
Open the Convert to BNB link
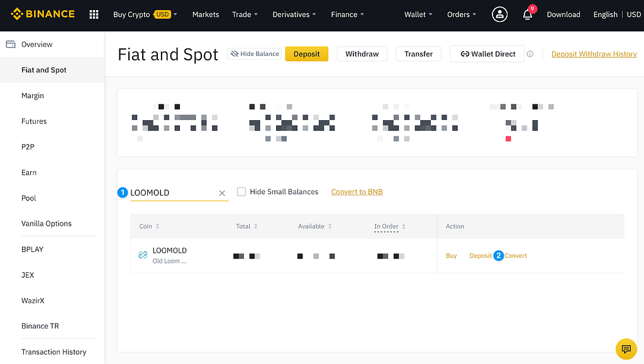[357, 192]
